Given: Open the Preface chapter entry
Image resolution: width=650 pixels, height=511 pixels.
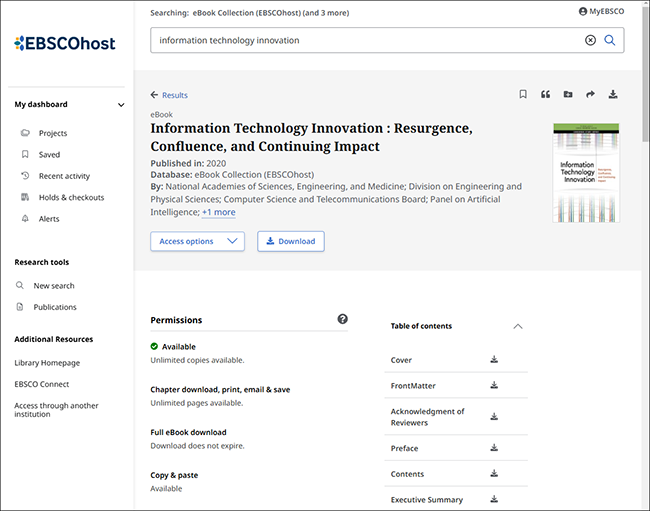Looking at the screenshot, I should click(404, 448).
